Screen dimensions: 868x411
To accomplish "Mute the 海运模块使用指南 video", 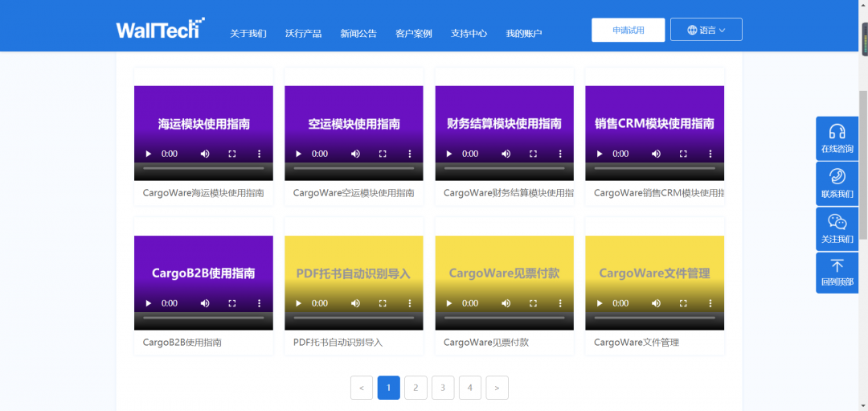I will [x=205, y=154].
